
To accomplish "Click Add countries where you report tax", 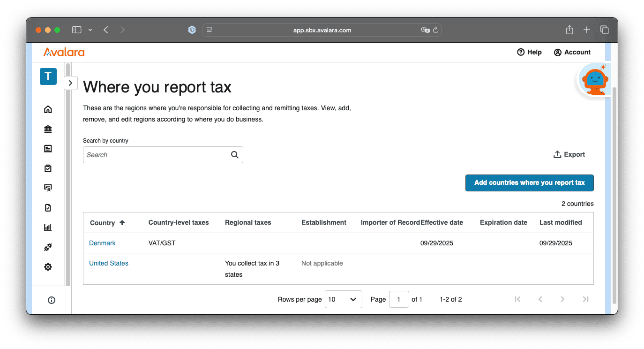I will (x=529, y=183).
